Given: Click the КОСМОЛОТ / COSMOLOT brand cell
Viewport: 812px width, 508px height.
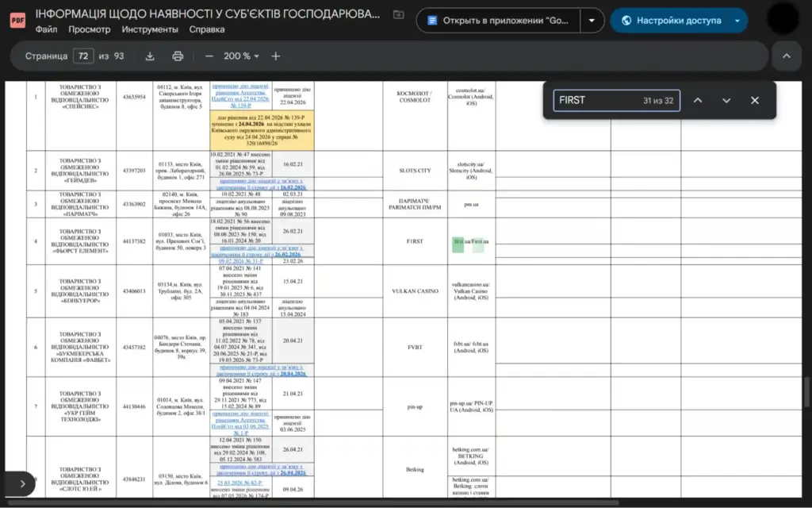Looking at the screenshot, I should [415, 97].
